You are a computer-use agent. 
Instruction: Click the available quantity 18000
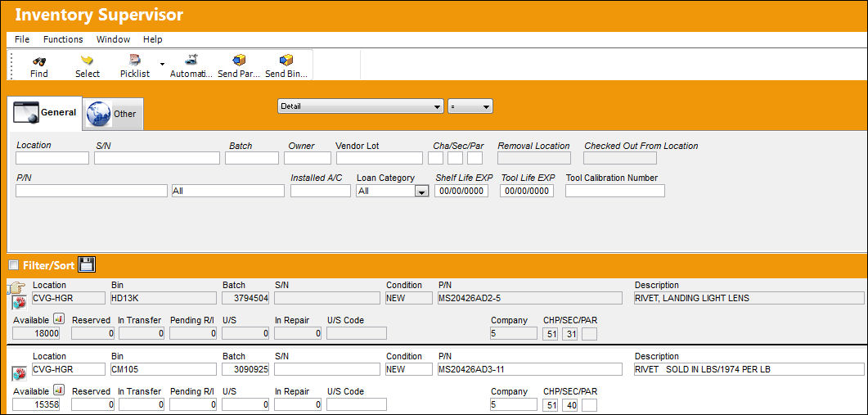coord(36,333)
